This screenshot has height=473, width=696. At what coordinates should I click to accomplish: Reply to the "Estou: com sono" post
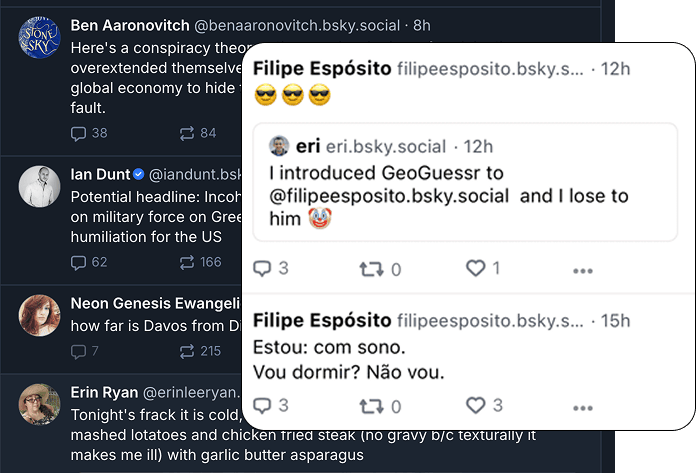point(262,405)
